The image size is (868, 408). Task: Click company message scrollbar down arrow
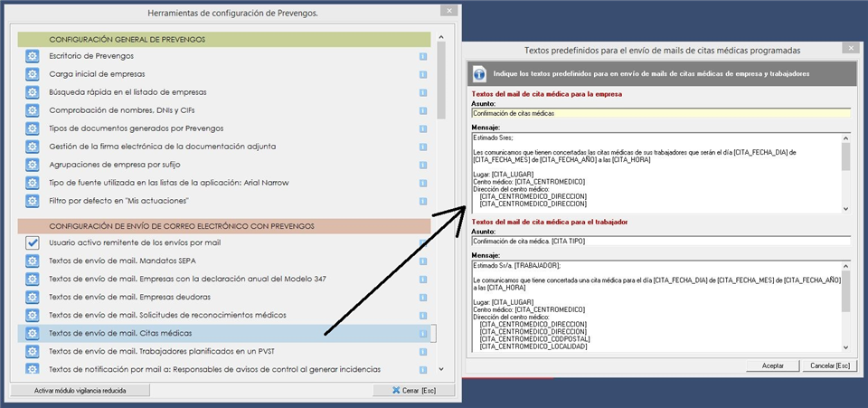click(846, 209)
